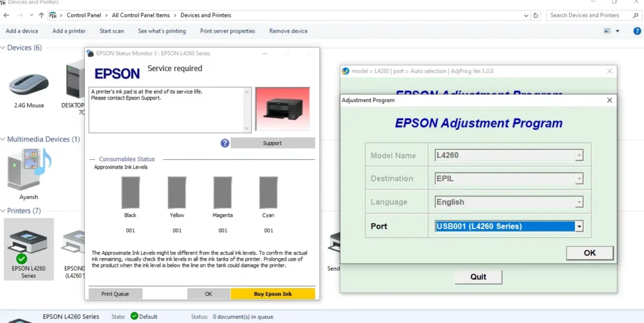Click OK in EPSON Status Monitor
This screenshot has width=644, height=323.
pos(209,294)
